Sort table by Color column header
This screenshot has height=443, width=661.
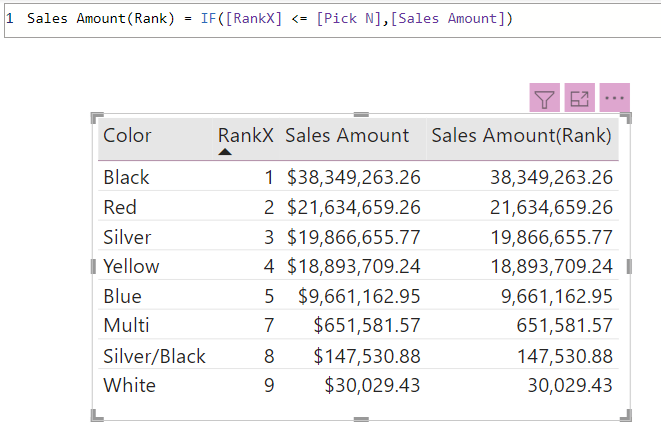(127, 136)
